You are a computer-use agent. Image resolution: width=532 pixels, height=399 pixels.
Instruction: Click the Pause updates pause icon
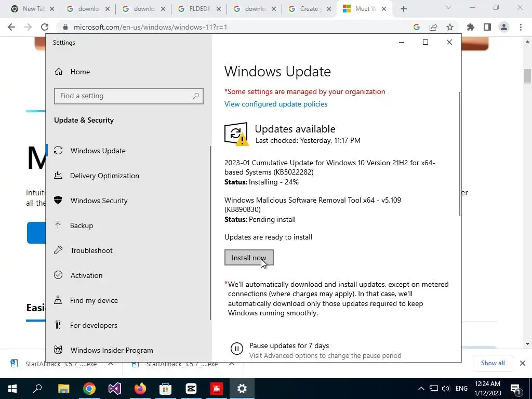[237, 349]
